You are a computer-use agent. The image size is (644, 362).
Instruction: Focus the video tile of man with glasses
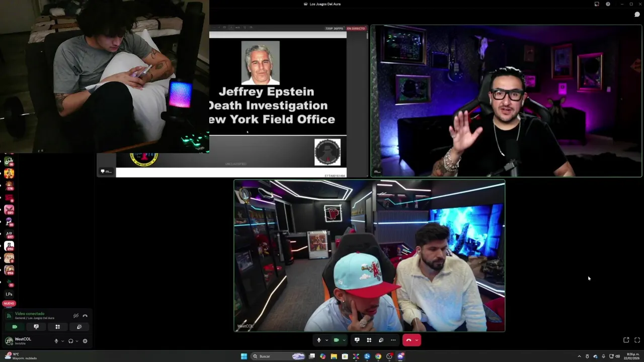coord(506,101)
